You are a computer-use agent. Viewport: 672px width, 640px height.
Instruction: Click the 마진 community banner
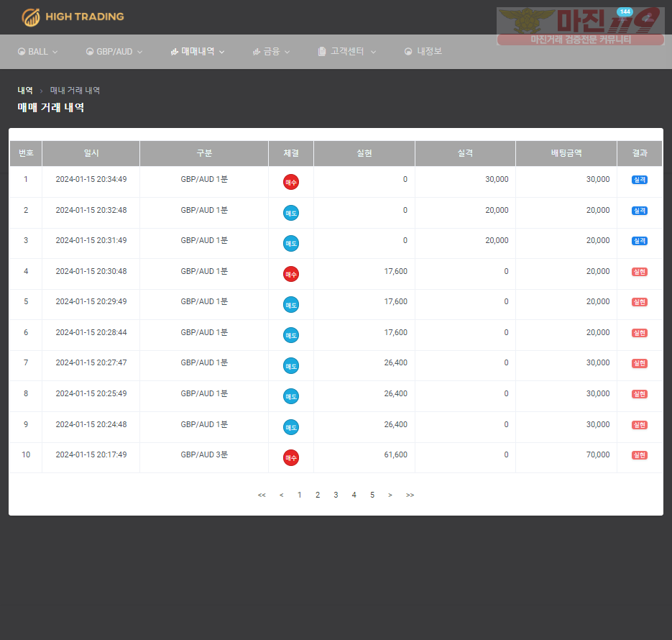[x=580, y=26]
